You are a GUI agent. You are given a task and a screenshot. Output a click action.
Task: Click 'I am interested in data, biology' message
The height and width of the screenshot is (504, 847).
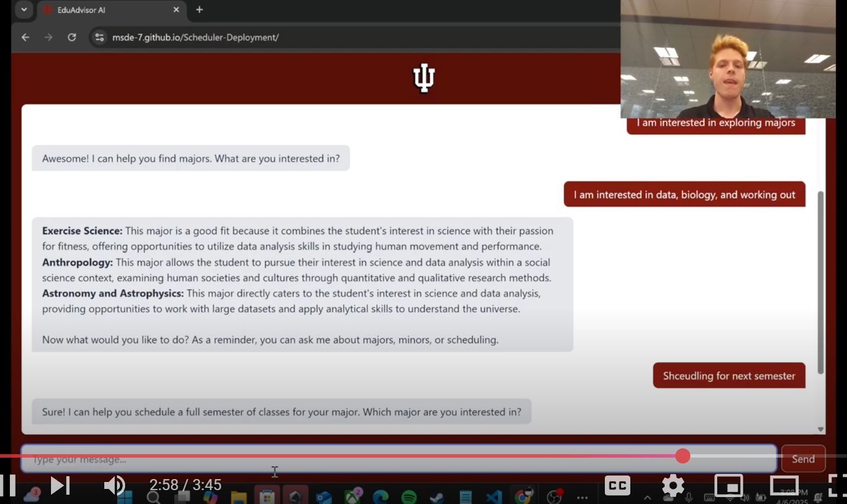click(x=684, y=195)
